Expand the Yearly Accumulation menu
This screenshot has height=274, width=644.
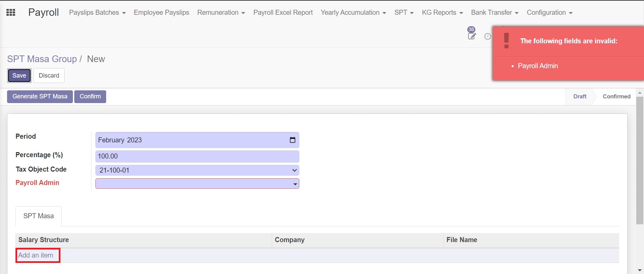click(x=353, y=13)
